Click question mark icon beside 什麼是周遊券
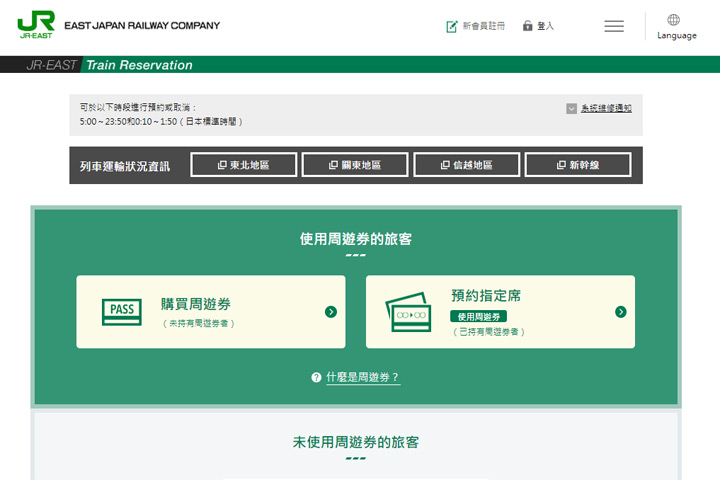 pyautogui.click(x=316, y=378)
